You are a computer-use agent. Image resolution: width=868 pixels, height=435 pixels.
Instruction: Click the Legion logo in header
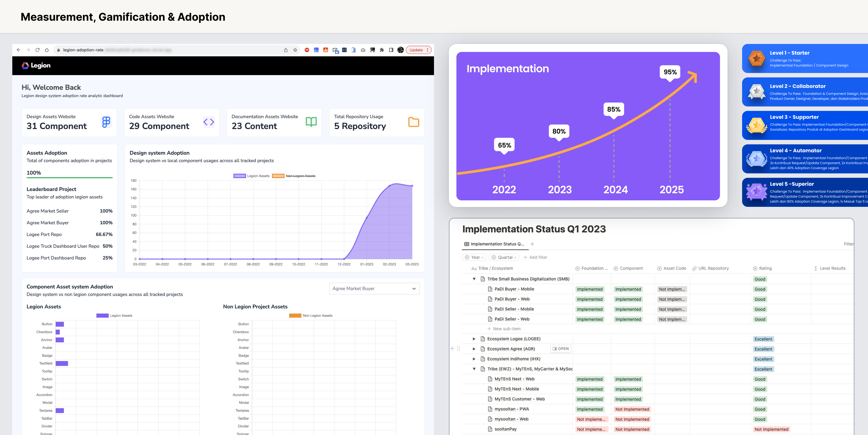click(36, 65)
